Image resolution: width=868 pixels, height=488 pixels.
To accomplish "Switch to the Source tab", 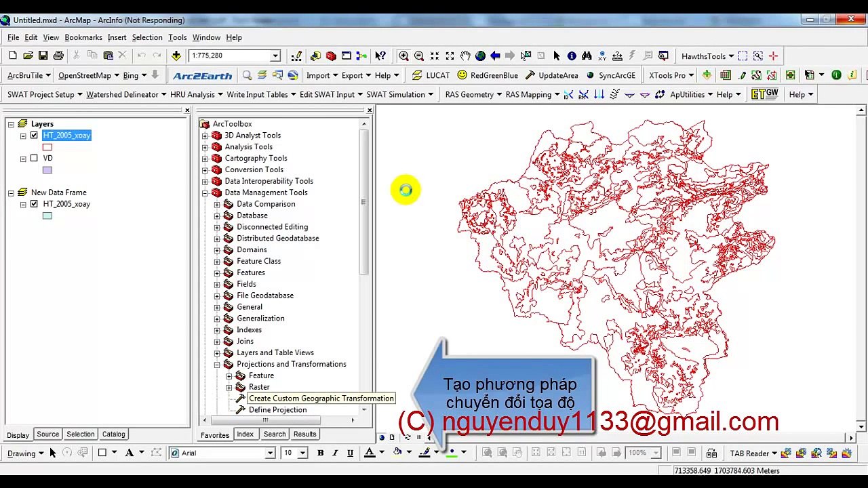I will click(x=47, y=434).
